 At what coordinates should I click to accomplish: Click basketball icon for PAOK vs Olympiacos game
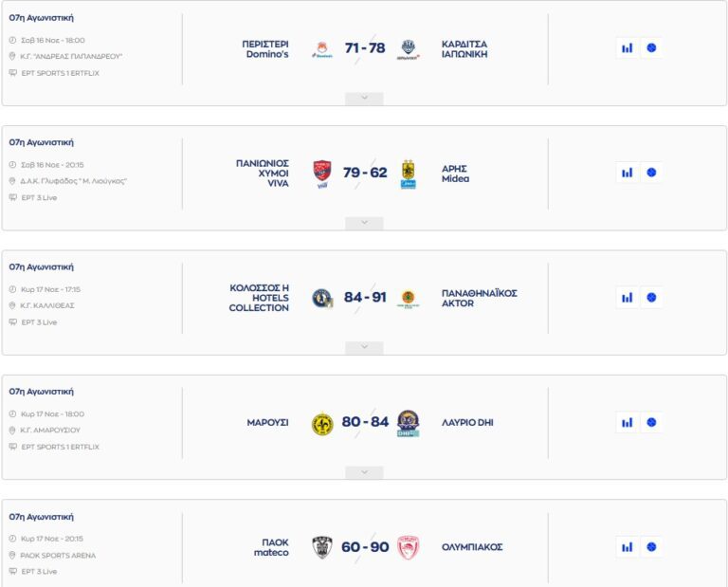651,547
